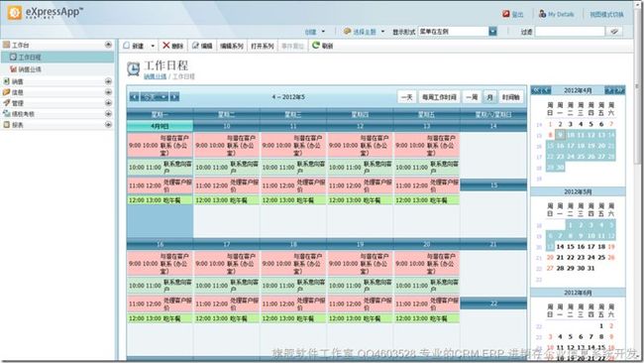Switch to the 月 month view

[x=489, y=97]
